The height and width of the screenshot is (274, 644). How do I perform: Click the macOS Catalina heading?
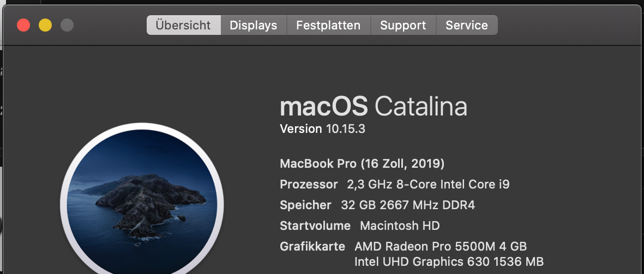(x=373, y=107)
